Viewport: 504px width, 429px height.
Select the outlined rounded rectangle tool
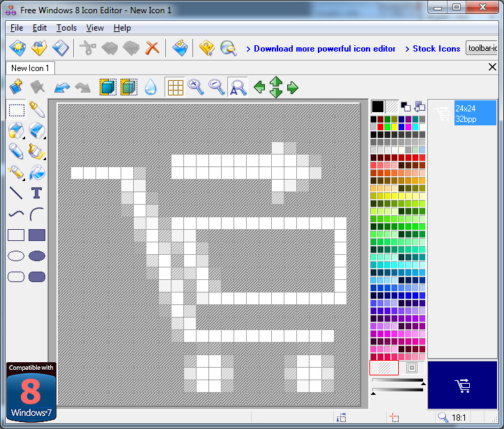point(16,276)
